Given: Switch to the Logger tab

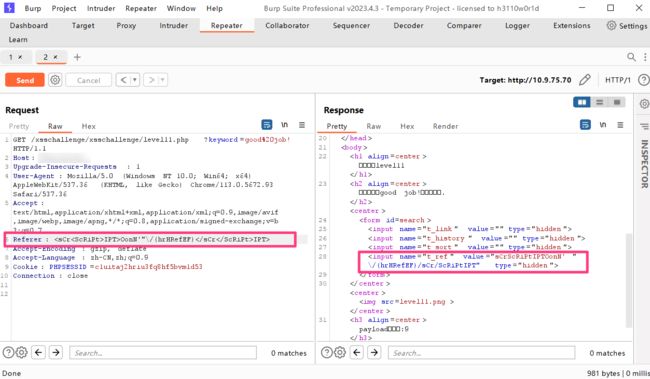Looking at the screenshot, I should click(517, 25).
